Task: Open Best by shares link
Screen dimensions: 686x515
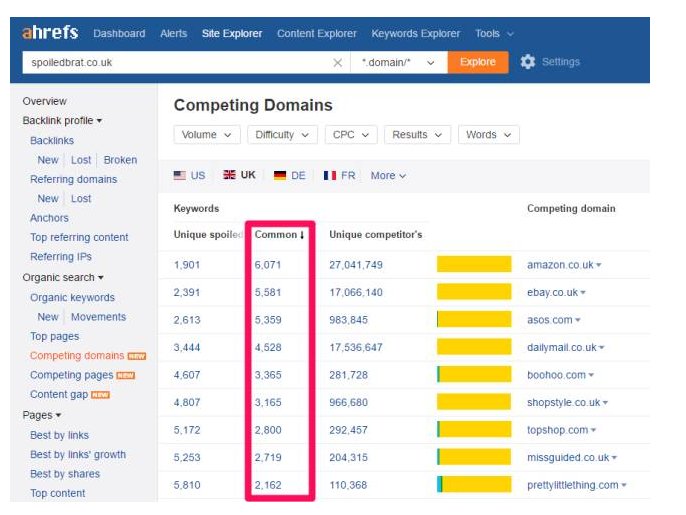Action: pyautogui.click(x=65, y=474)
